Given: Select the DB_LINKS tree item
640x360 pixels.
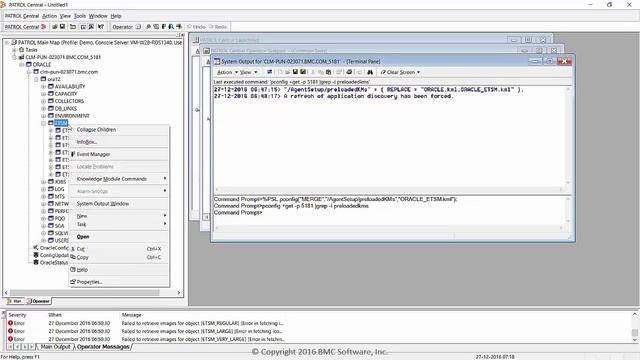Looking at the screenshot, I should (x=66, y=109).
